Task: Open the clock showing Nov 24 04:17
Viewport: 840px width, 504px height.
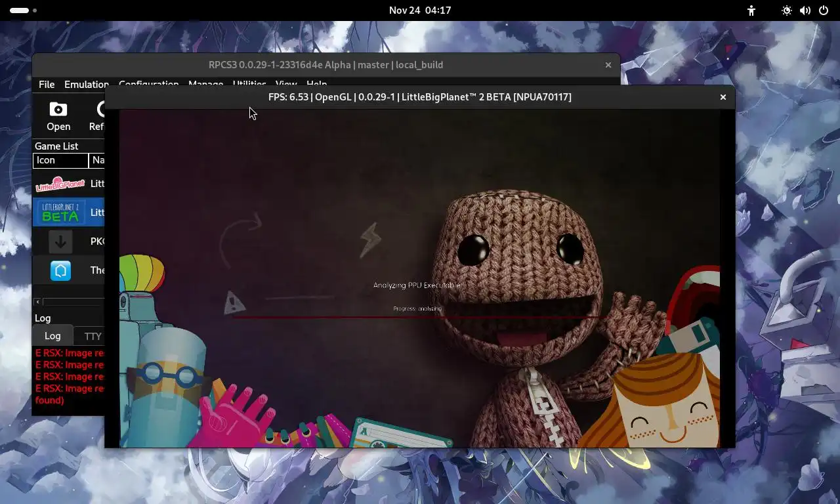Action: pyautogui.click(x=419, y=10)
